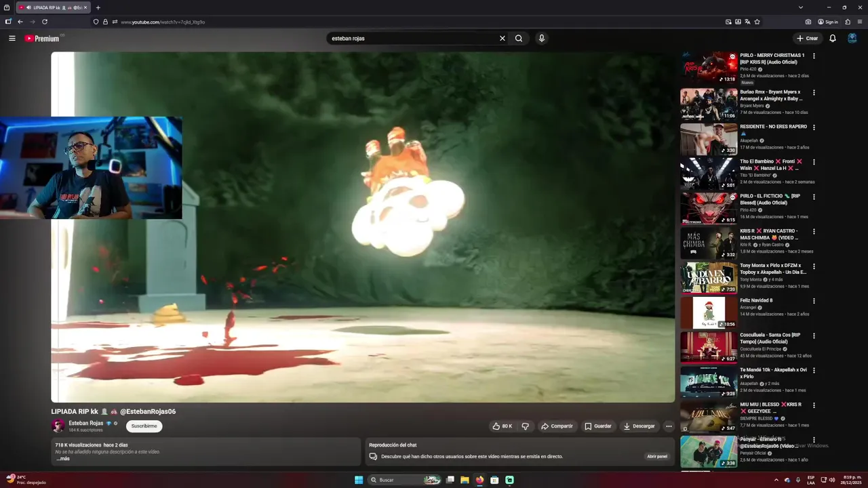The height and width of the screenshot is (488, 868).
Task: Play the Burlao Rmx thumbnail
Action: point(709,104)
